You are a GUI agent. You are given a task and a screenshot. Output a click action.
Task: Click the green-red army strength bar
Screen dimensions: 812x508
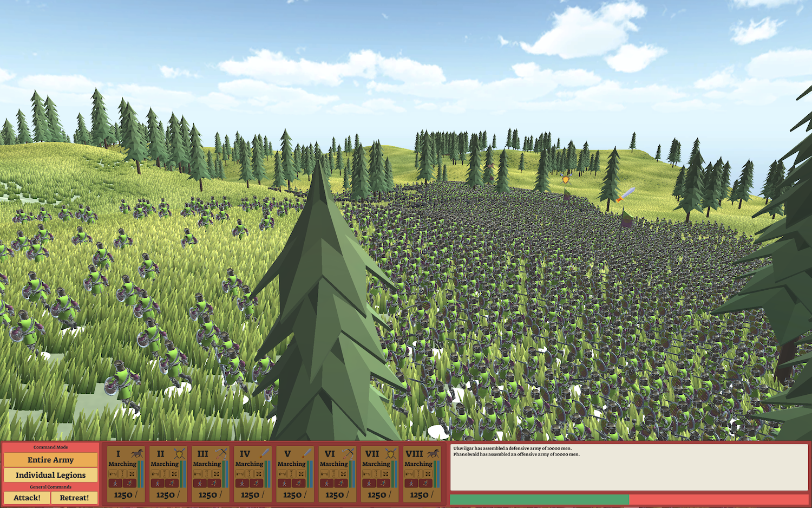click(x=629, y=499)
